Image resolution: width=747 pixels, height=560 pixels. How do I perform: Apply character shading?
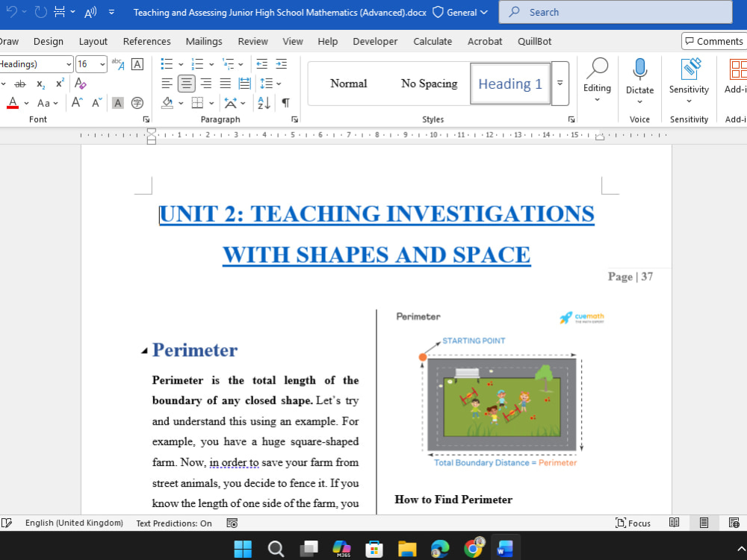[x=118, y=103]
